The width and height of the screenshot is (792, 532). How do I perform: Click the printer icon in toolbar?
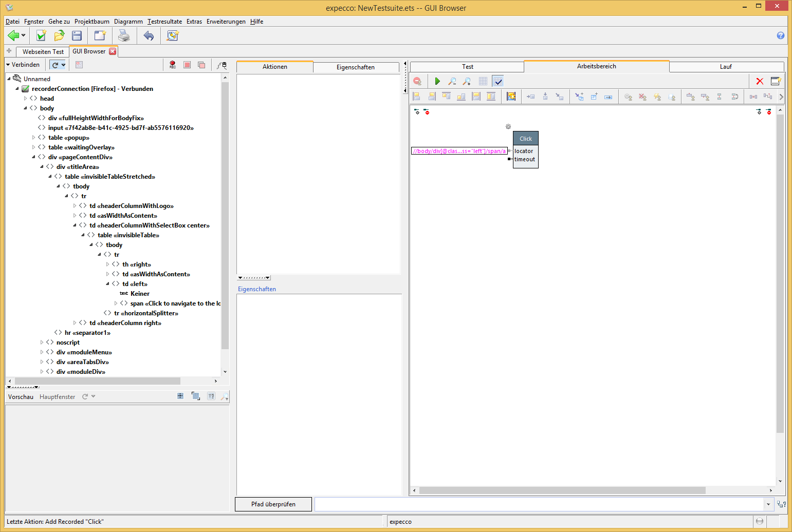pos(124,35)
